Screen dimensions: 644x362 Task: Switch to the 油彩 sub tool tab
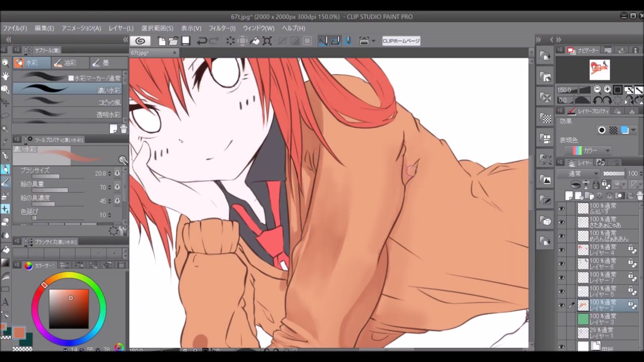(x=70, y=63)
